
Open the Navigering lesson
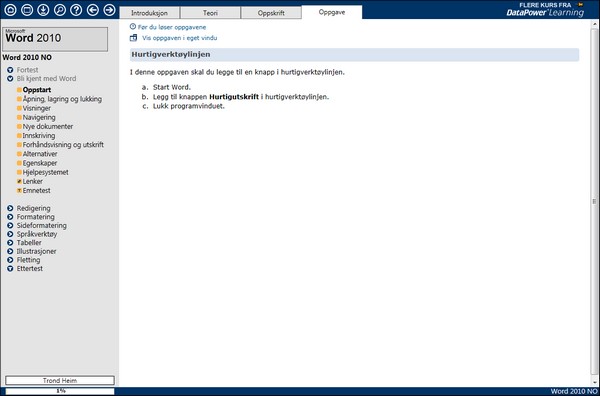click(x=39, y=117)
